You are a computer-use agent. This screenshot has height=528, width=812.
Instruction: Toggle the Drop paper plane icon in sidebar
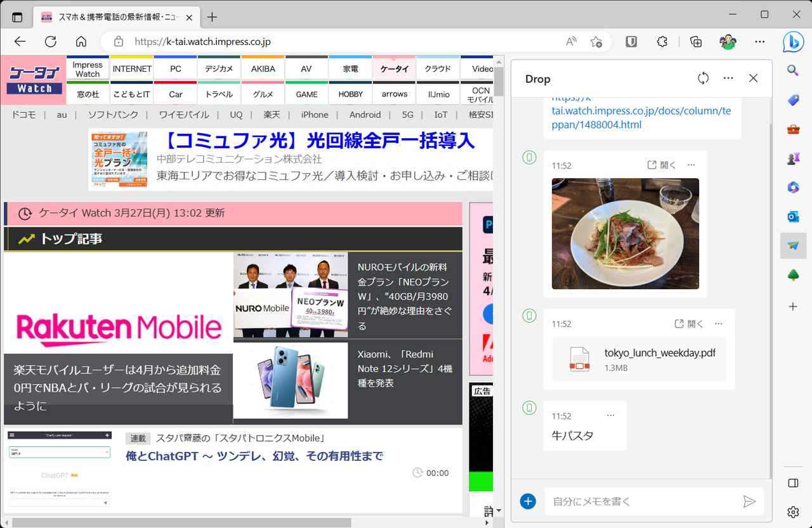[x=793, y=245]
